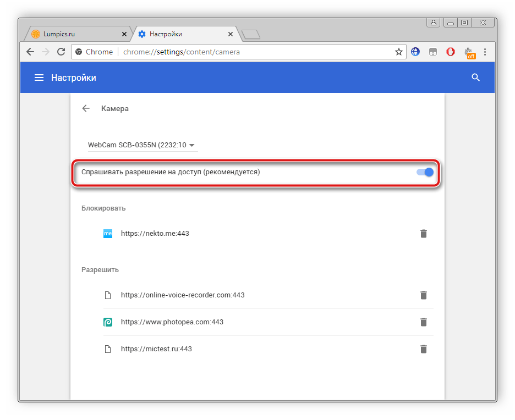
Task: Click the red stop-hand adblock extension icon
Action: click(450, 52)
